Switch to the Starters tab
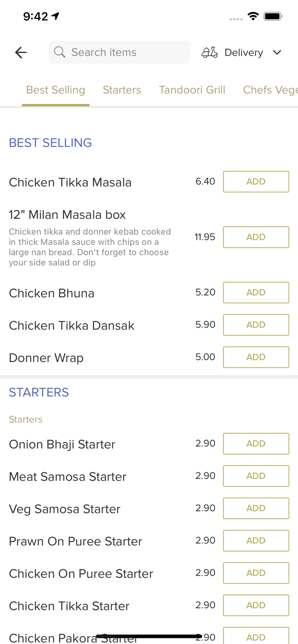The image size is (298, 644). 122,90
